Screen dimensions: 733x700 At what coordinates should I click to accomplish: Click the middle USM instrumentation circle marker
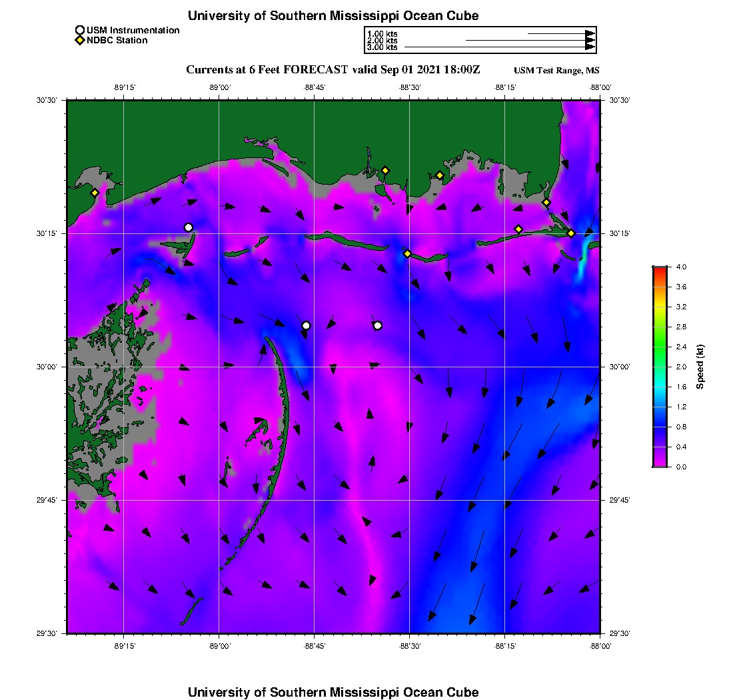pyautogui.click(x=306, y=325)
